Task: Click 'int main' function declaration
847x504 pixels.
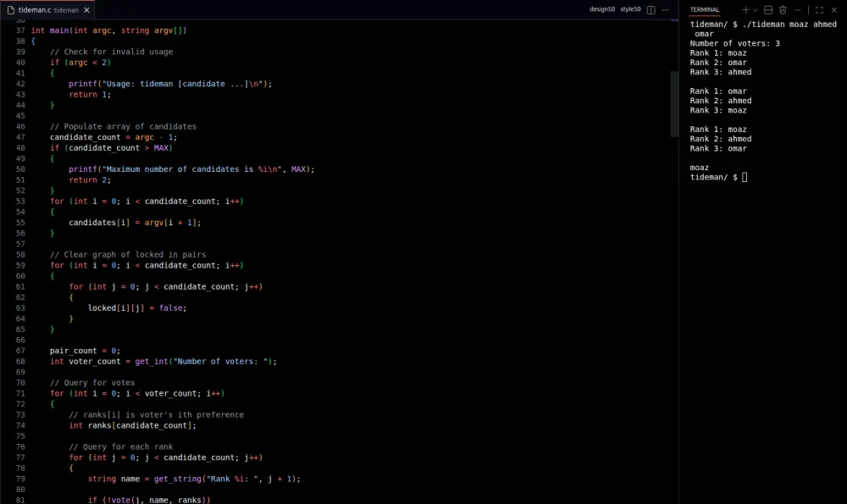Action: [50, 30]
